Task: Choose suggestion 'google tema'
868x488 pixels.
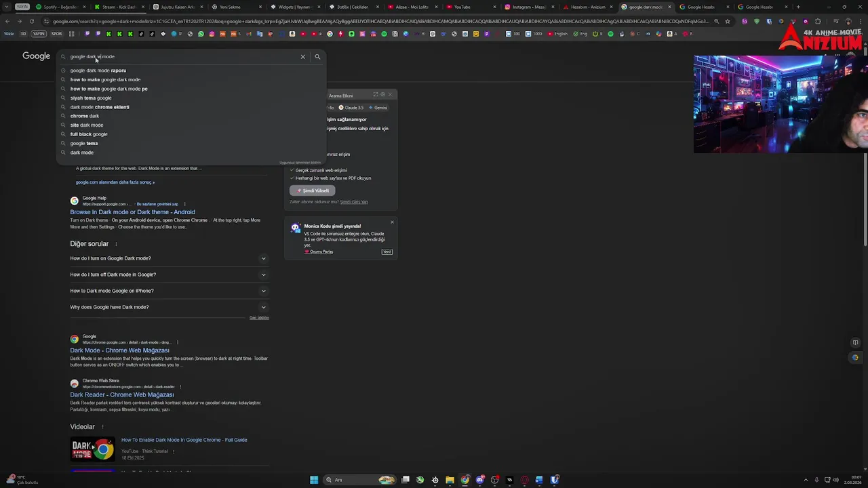Action: pyautogui.click(x=84, y=144)
